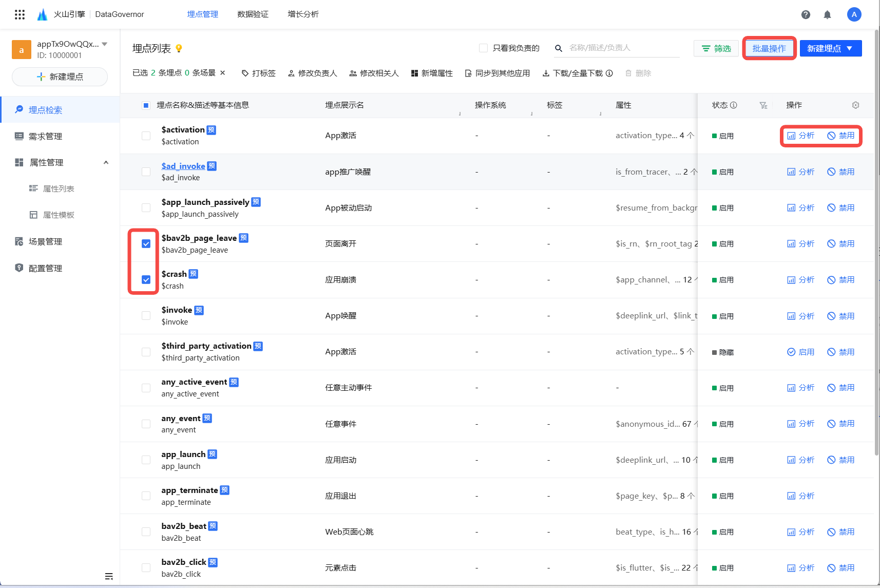Image resolution: width=880 pixels, height=588 pixels.
Task: Click the 筛选 filter button
Action: point(716,48)
